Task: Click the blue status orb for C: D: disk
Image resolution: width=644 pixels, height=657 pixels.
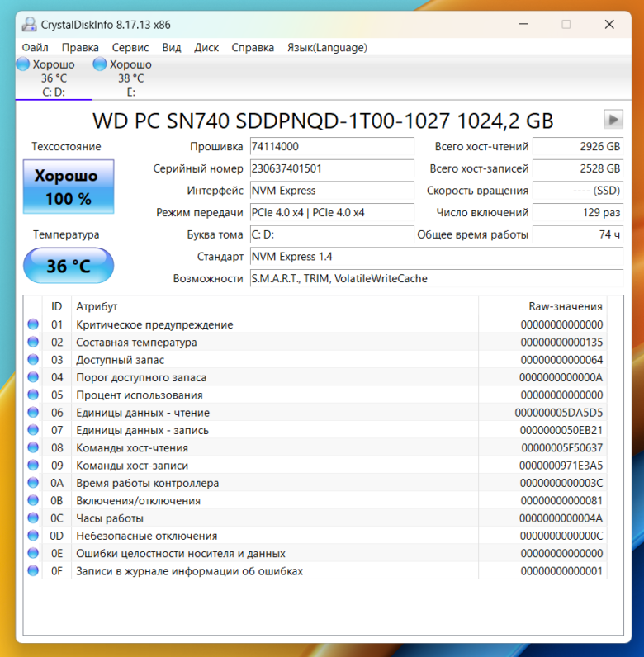Action: pyautogui.click(x=23, y=64)
